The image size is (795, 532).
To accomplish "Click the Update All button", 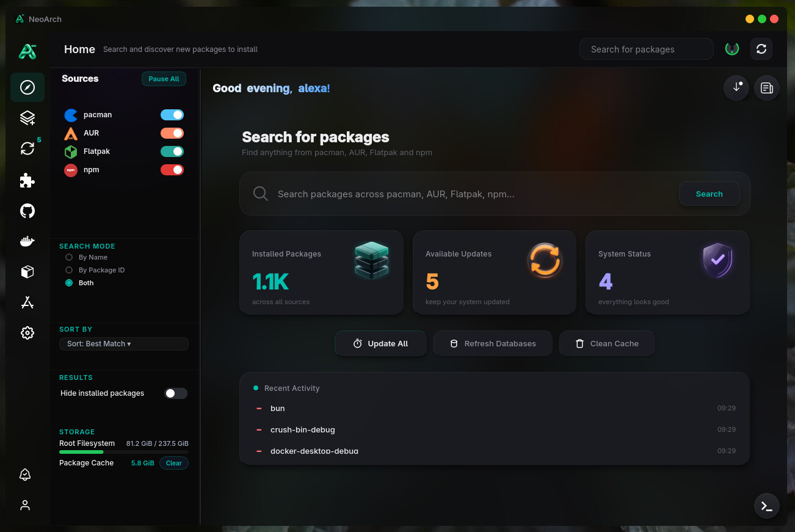I will tap(380, 343).
